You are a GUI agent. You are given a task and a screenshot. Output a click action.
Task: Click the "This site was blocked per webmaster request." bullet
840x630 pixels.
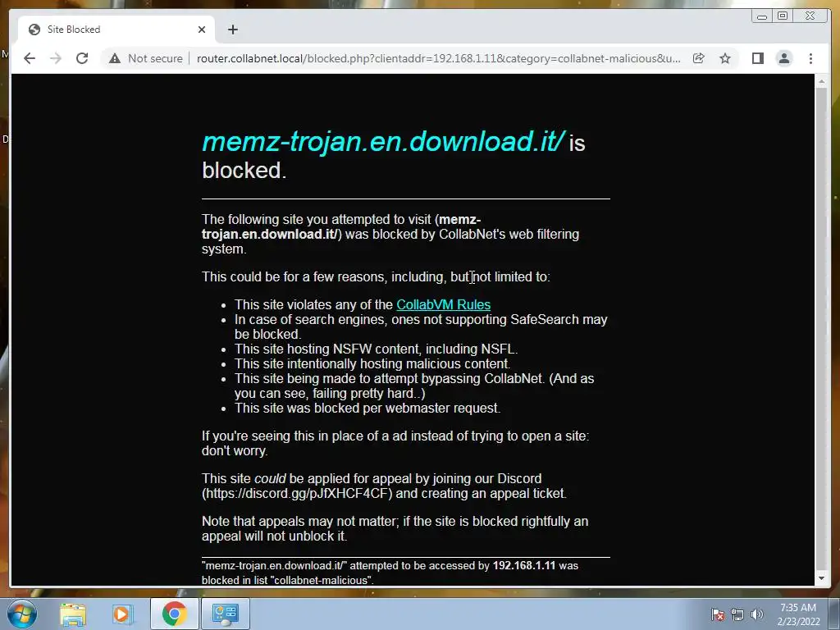point(367,409)
